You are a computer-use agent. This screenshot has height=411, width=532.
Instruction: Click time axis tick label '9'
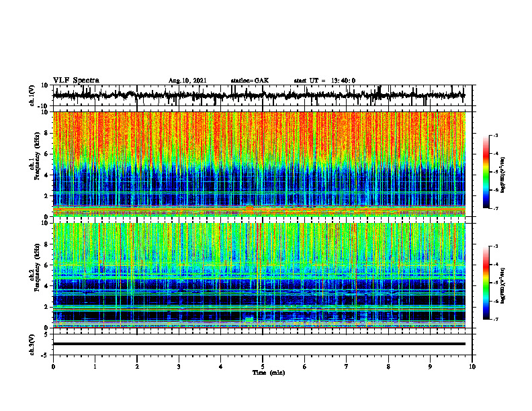click(x=430, y=367)
